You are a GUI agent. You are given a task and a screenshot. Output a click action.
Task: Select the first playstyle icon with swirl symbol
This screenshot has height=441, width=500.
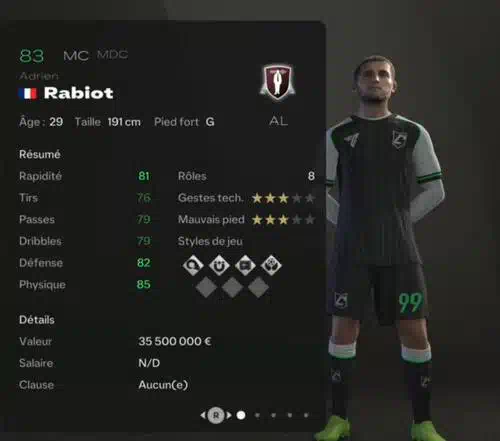[x=193, y=265]
